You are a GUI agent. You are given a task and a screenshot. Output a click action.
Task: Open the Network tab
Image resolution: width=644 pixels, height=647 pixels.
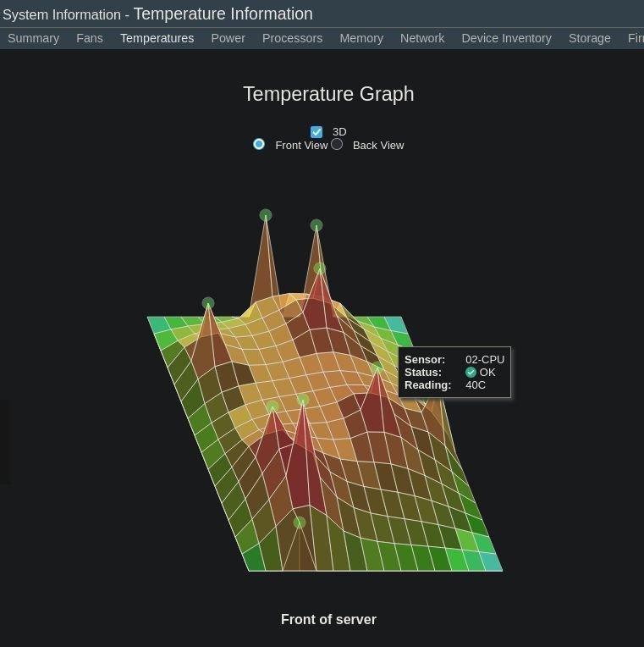coord(422,38)
